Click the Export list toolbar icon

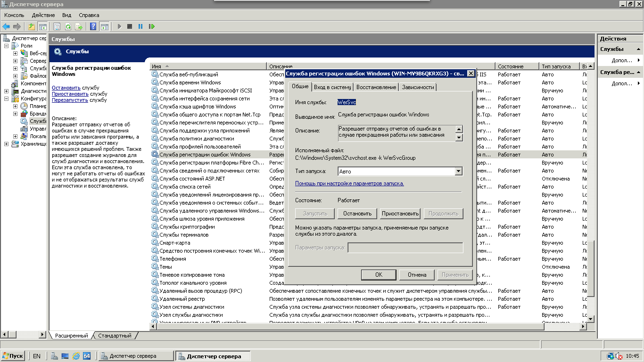click(x=79, y=26)
